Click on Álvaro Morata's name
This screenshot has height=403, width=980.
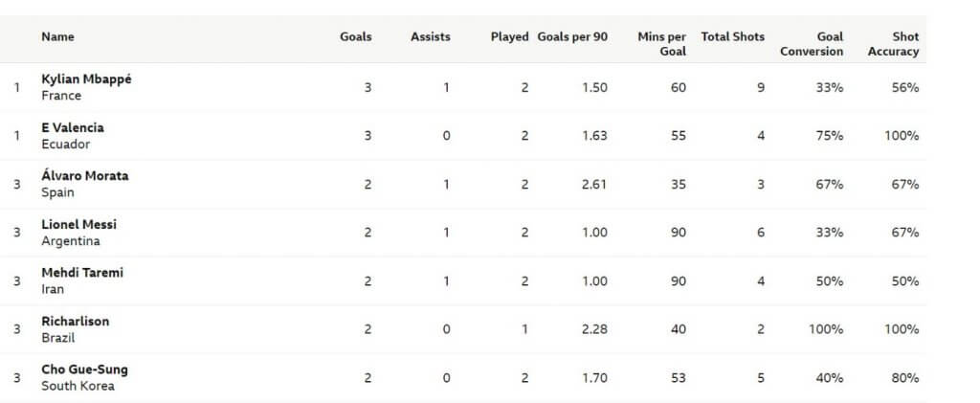tap(84, 176)
